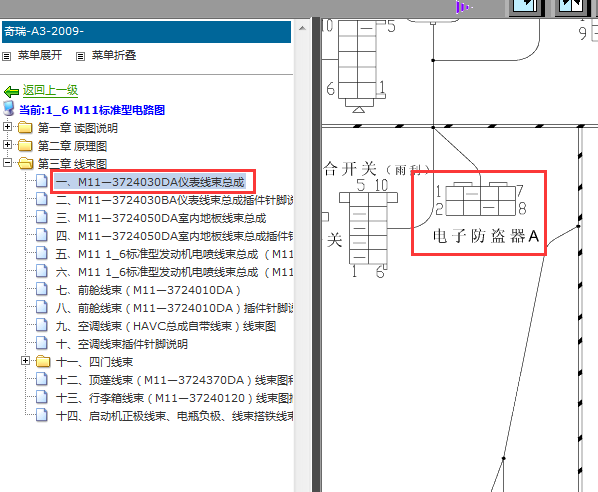This screenshot has width=598, height=492.
Task: Open 十四、启动机正极线束、电瓶负极 item
Action: click(174, 416)
